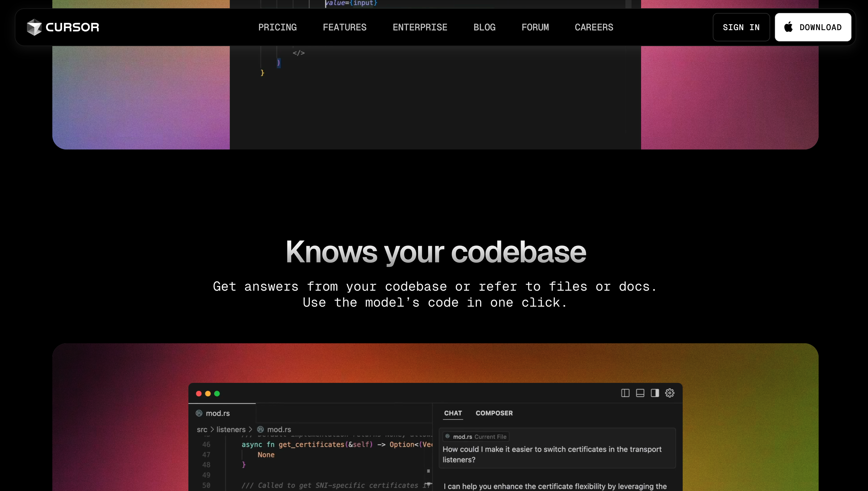The height and width of the screenshot is (491, 868).
Task: Click line number 47 in gutter
Action: coord(206,455)
